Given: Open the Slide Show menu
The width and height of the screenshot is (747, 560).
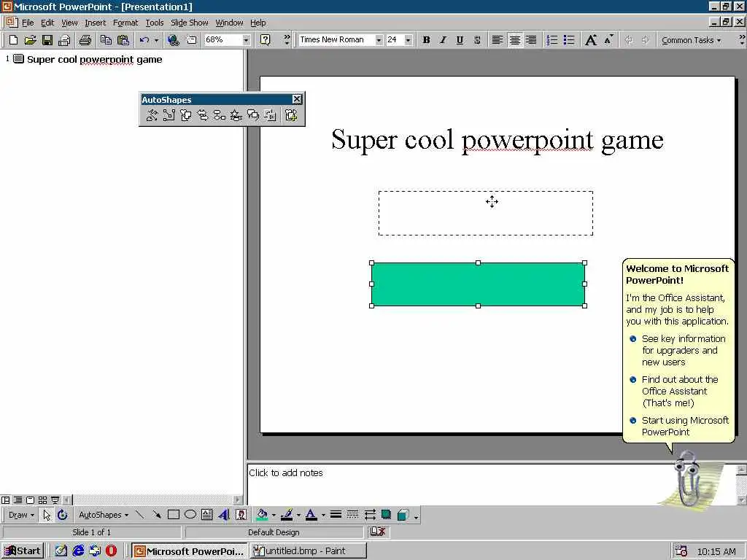Looking at the screenshot, I should click(189, 23).
